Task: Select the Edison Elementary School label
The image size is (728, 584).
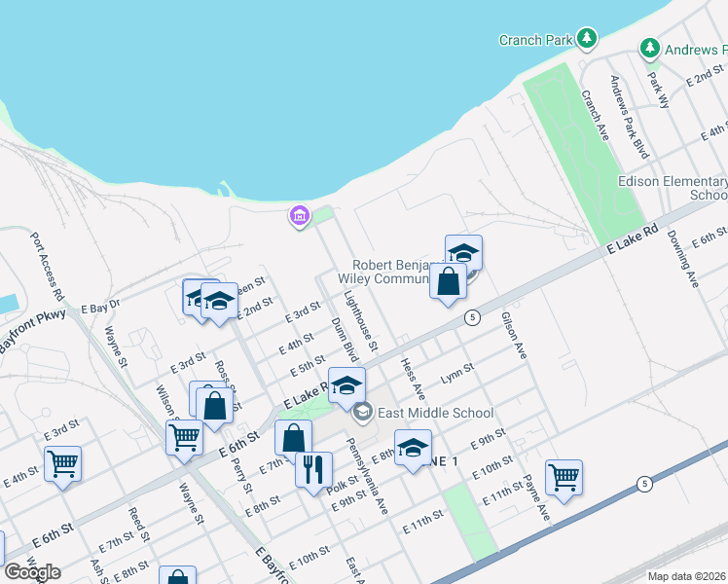Action: [673, 188]
